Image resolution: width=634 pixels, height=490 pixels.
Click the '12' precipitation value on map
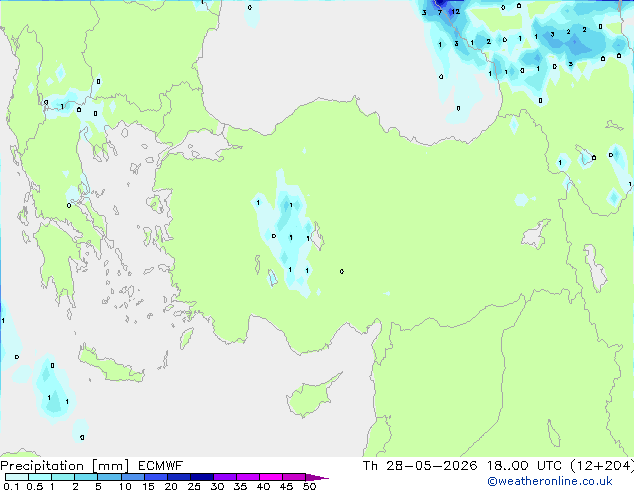click(456, 12)
